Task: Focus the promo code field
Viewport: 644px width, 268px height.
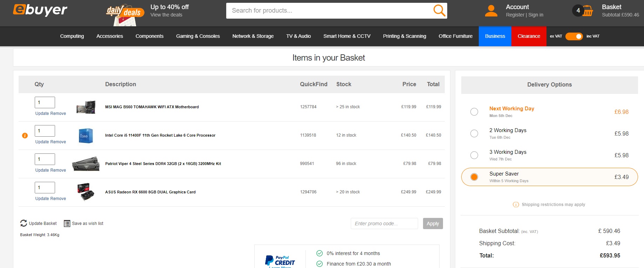Action: [x=384, y=224]
